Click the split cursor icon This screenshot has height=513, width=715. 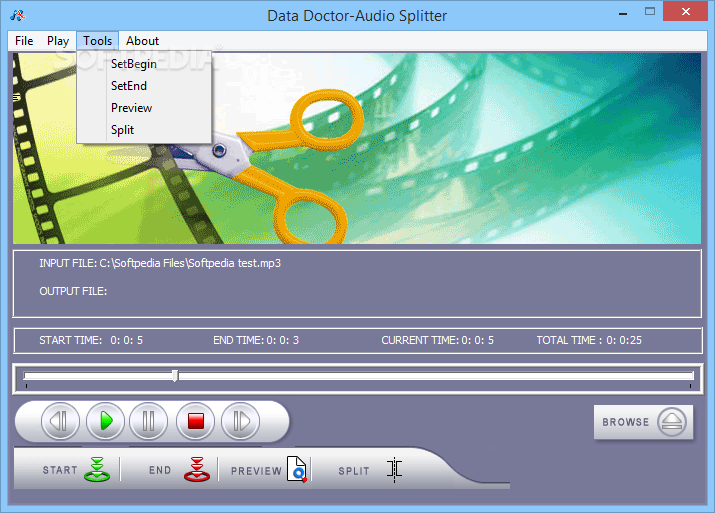coord(395,469)
